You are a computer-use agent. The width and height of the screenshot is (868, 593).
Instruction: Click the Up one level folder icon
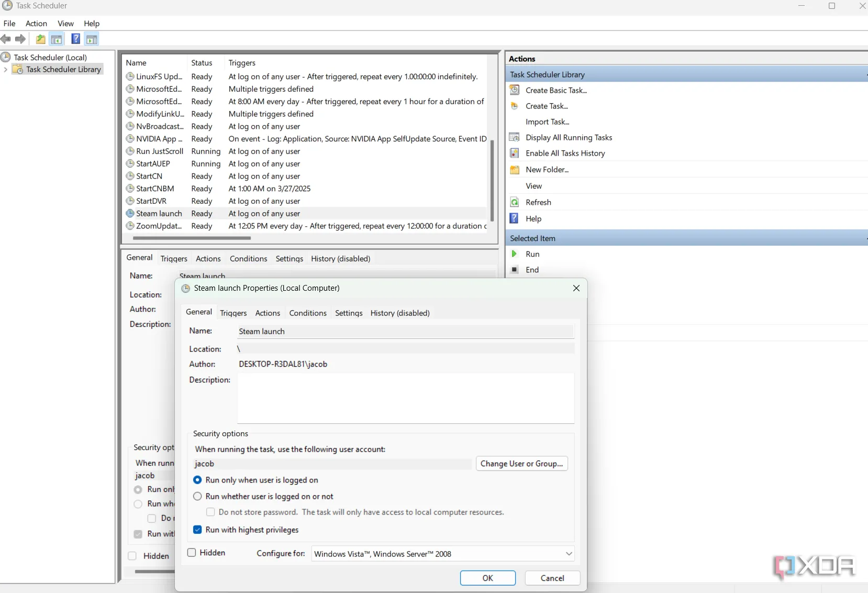[x=40, y=39]
